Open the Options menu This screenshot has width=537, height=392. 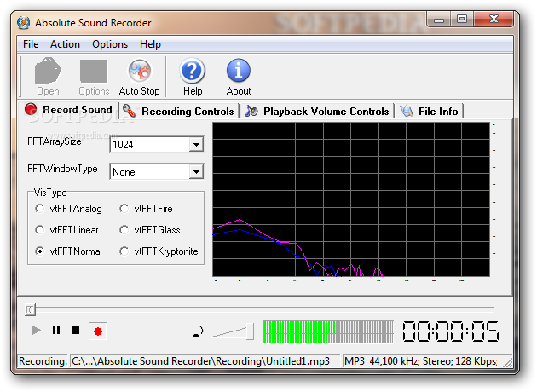[x=110, y=44]
